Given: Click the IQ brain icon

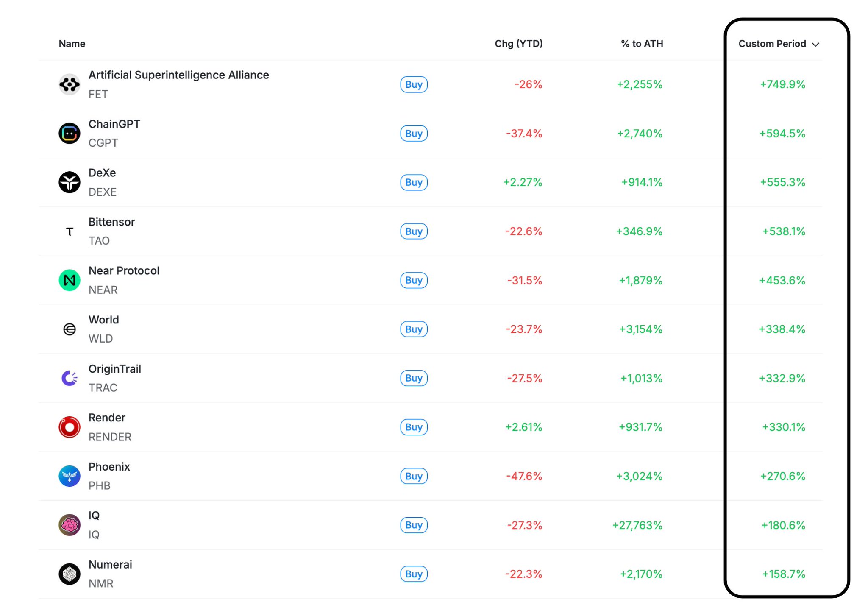Looking at the screenshot, I should click(x=70, y=525).
